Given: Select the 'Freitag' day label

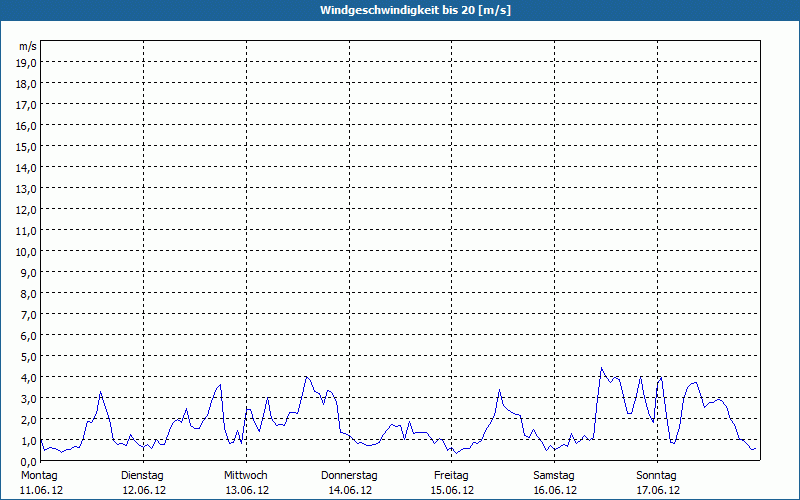Looking at the screenshot, I should point(451,476).
